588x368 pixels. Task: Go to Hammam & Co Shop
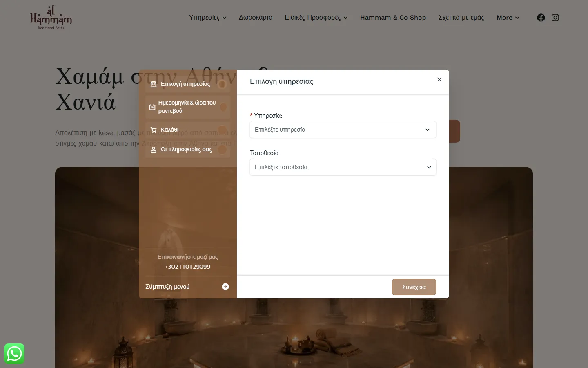coord(393,18)
